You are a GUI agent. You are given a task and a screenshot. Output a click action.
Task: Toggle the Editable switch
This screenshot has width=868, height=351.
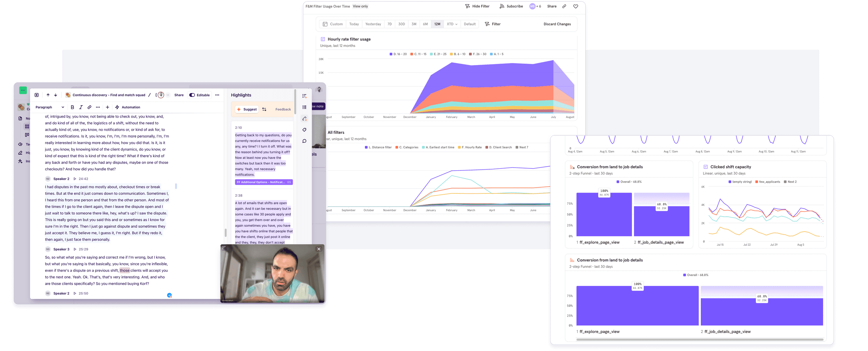(192, 95)
